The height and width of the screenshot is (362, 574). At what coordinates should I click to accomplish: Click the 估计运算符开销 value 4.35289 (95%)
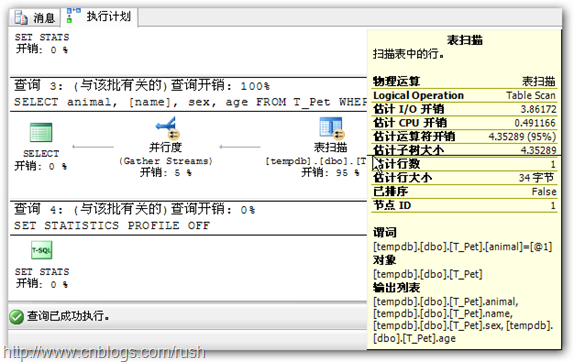[x=522, y=137]
